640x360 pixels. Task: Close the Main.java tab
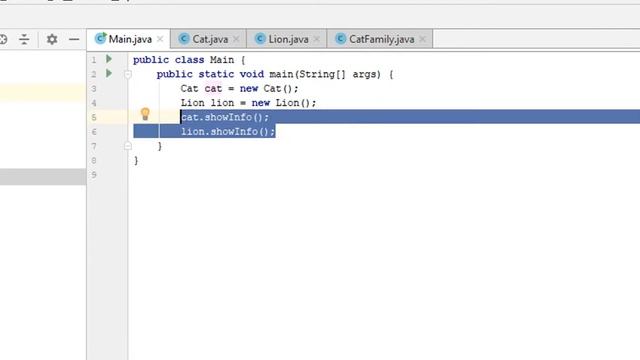160,39
